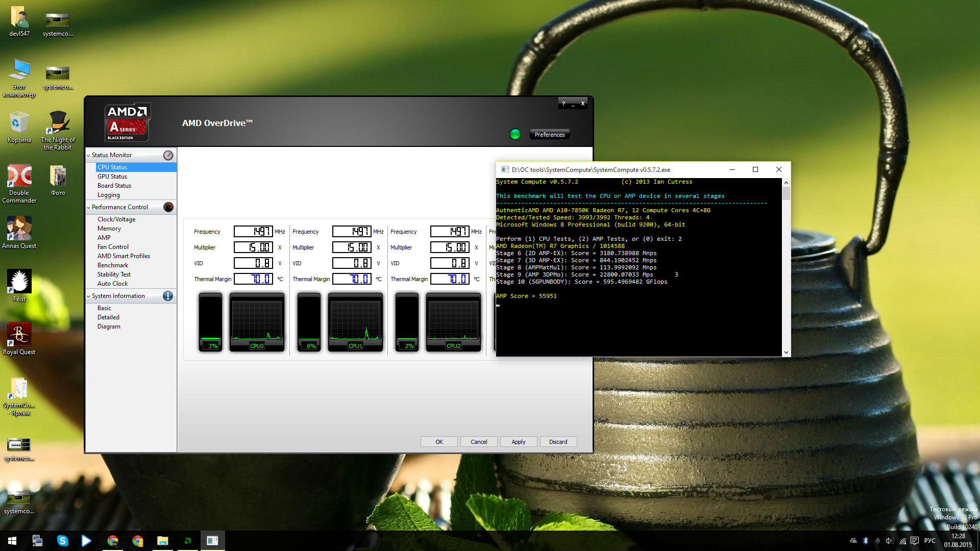The width and height of the screenshot is (980, 551).
Task: Click the System Information info icon
Action: 168,296
